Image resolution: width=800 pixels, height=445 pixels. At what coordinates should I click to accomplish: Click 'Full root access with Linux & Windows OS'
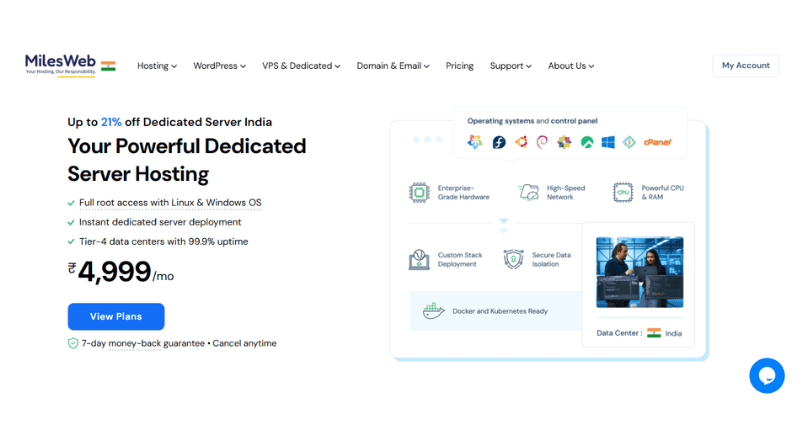click(x=170, y=203)
